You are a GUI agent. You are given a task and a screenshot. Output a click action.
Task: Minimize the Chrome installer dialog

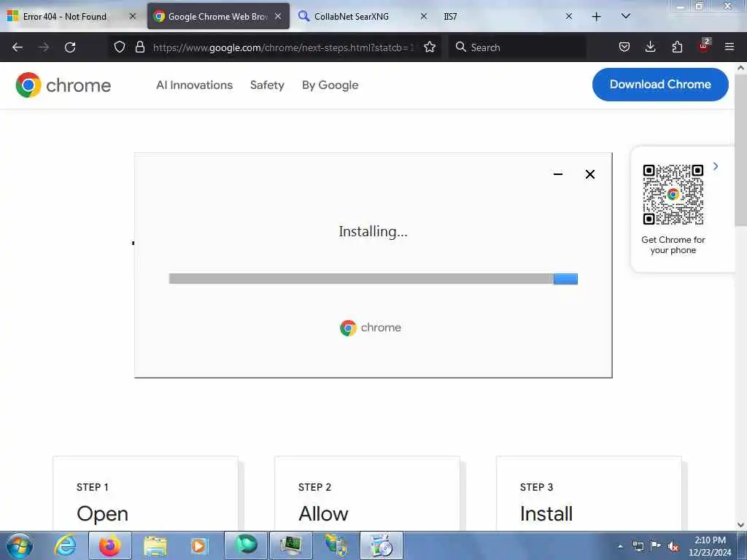[558, 174]
